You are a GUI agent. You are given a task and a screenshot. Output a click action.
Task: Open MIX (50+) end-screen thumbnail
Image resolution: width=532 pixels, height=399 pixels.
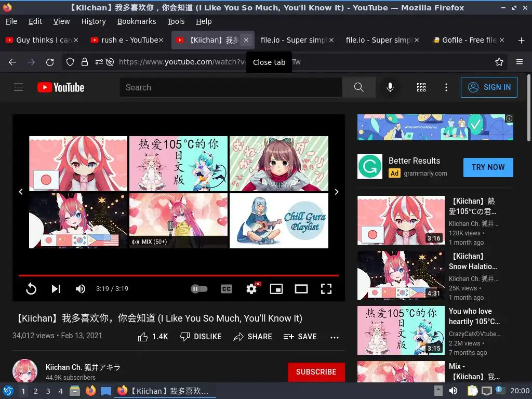coord(179,220)
